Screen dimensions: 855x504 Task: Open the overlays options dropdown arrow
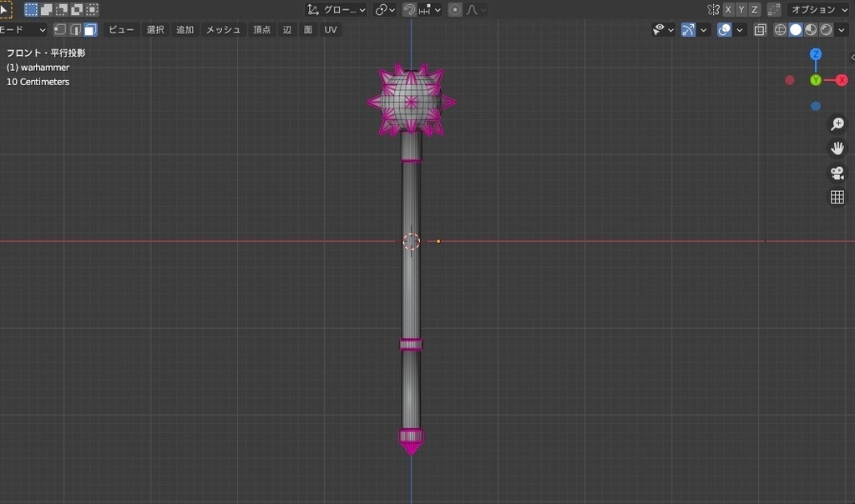[740, 29]
